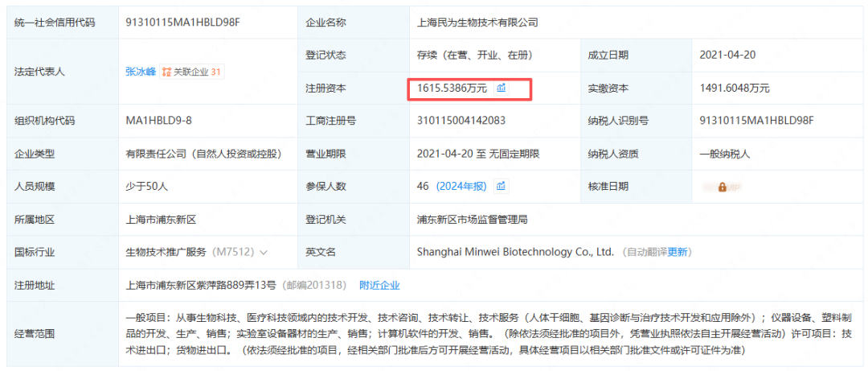Click registered capital value 1615.5386万元

coord(452,88)
